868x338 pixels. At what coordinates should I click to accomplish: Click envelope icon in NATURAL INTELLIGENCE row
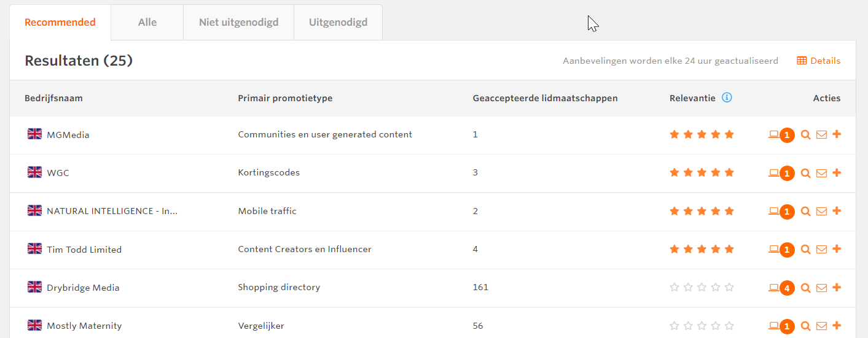pos(821,211)
